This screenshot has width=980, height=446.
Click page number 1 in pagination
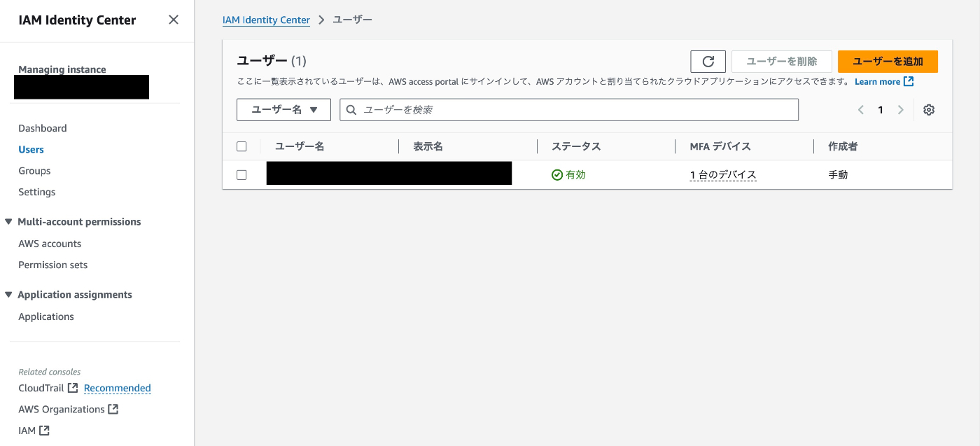[881, 110]
